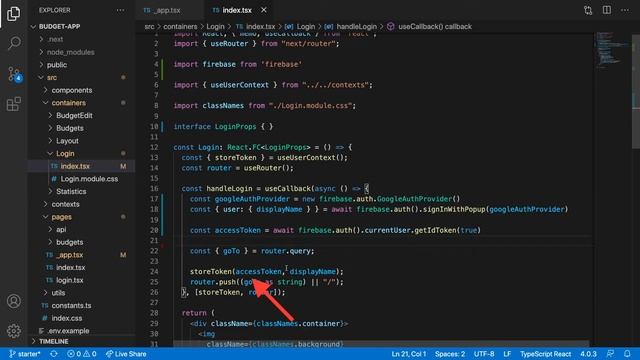Close the index.tsx editor tab
Screen dimensions: 640x360
(x=264, y=10)
